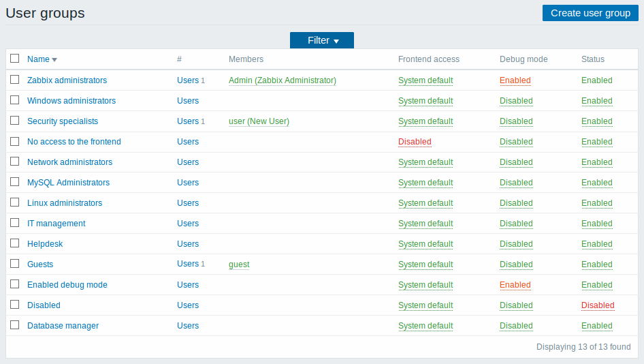The height and width of the screenshot is (364, 644).
Task: Click Users link for Guests row
Action: [x=188, y=264]
